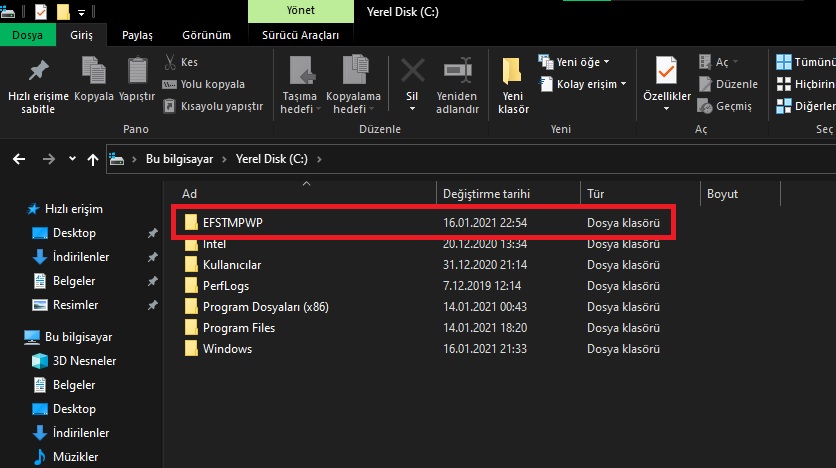The image size is (836, 468).
Task: Switch to the Paylaş tab
Action: (x=137, y=35)
